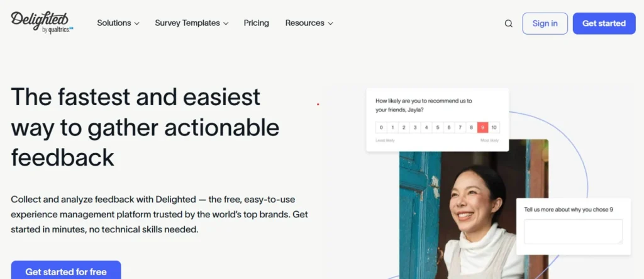The height and width of the screenshot is (279, 644).
Task: Click the feedback text box under 'Tell us more'
Action: [x=573, y=232]
